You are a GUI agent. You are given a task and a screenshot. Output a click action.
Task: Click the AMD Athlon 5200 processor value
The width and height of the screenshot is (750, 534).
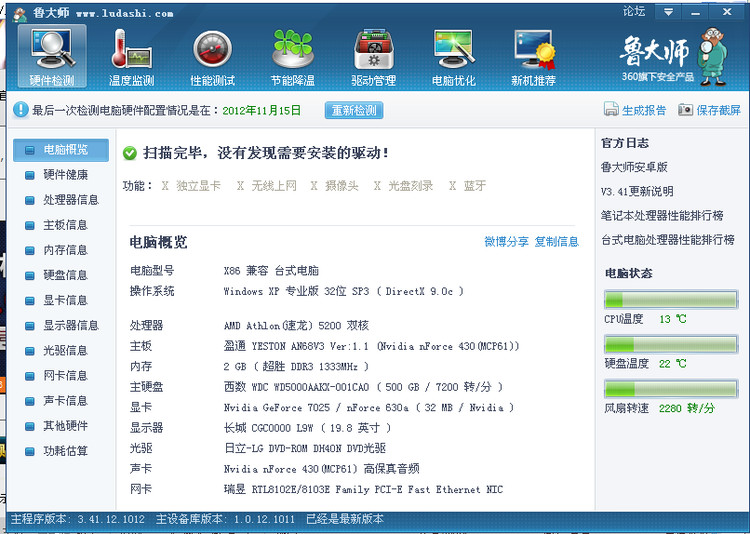[296, 326]
